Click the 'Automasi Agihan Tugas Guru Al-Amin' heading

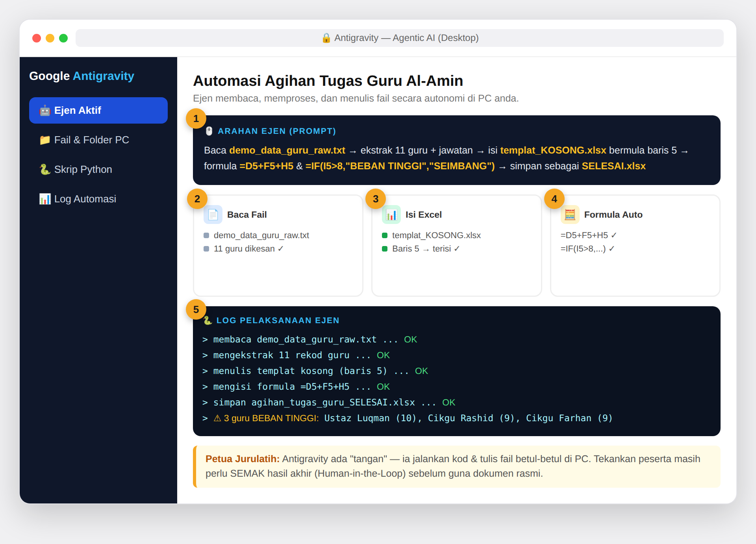pyautogui.click(x=328, y=81)
